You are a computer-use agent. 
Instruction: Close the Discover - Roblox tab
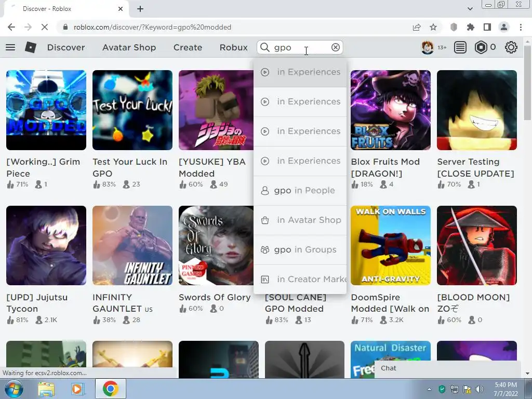click(x=121, y=9)
